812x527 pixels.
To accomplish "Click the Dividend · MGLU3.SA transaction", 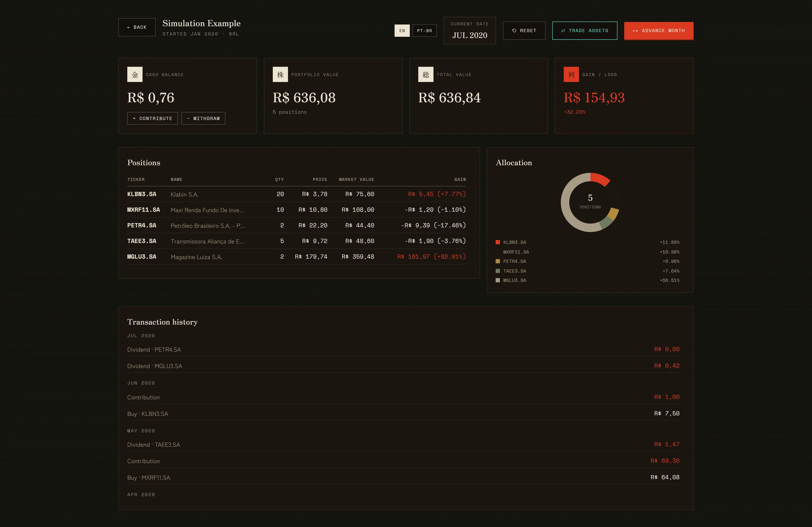I will click(403, 366).
